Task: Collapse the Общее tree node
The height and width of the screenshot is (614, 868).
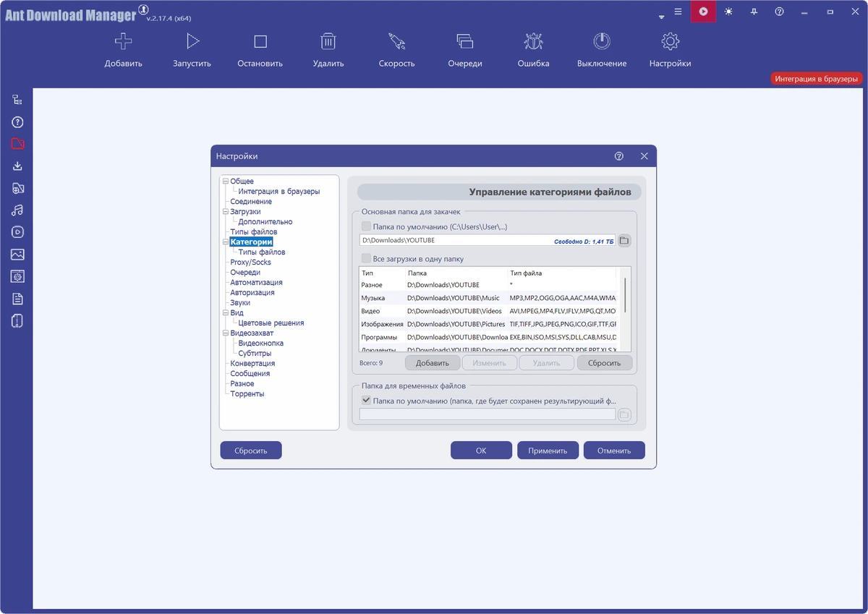Action: pyautogui.click(x=226, y=182)
